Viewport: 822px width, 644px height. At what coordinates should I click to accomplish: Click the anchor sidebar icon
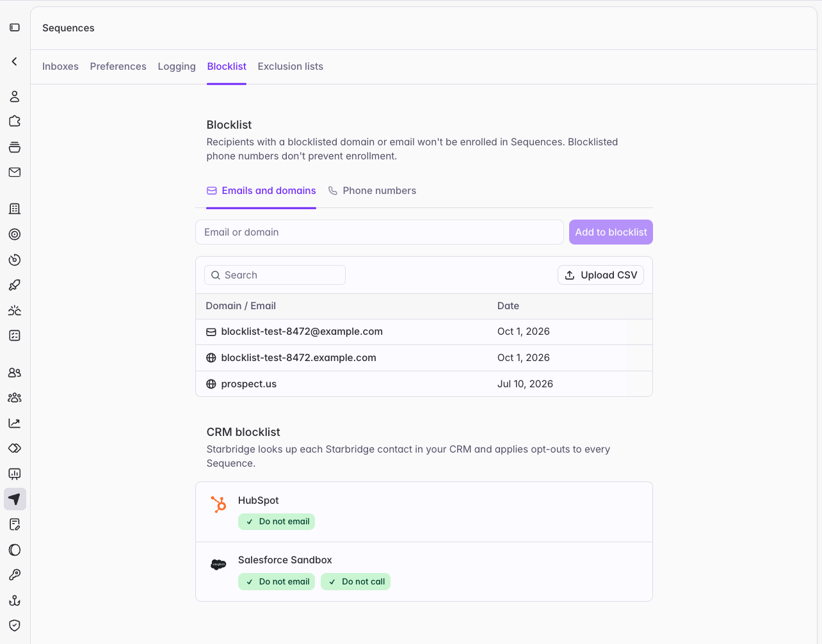tap(15, 600)
